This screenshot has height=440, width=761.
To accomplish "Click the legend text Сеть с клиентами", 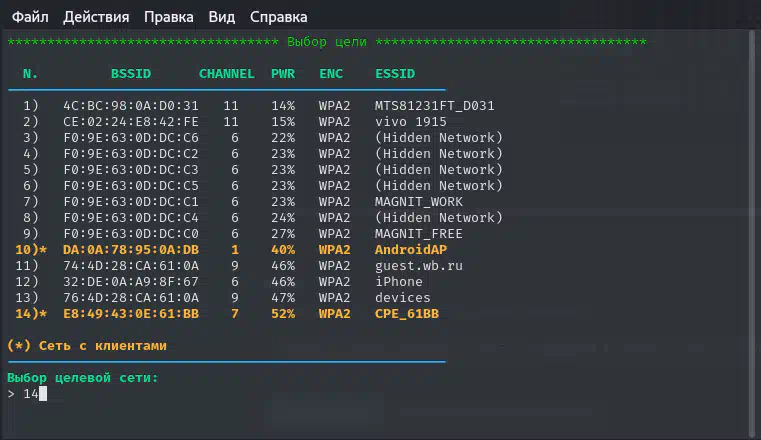I will pyautogui.click(x=102, y=346).
